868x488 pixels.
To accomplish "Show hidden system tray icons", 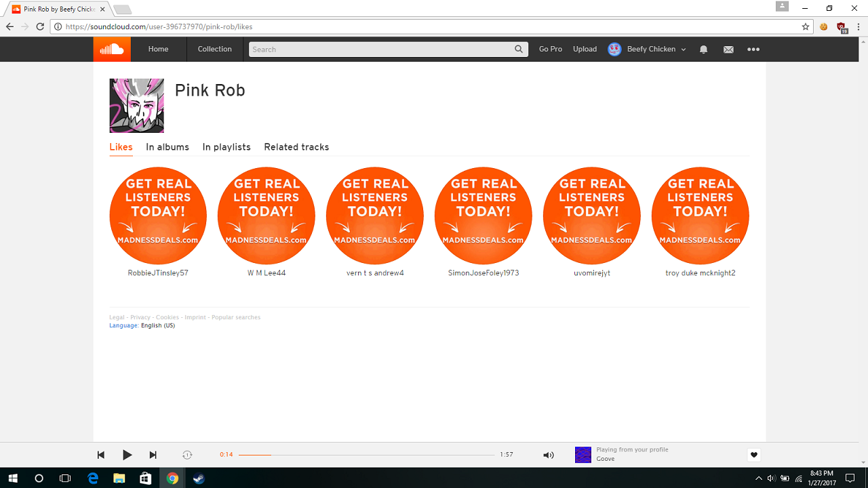I will tap(758, 478).
